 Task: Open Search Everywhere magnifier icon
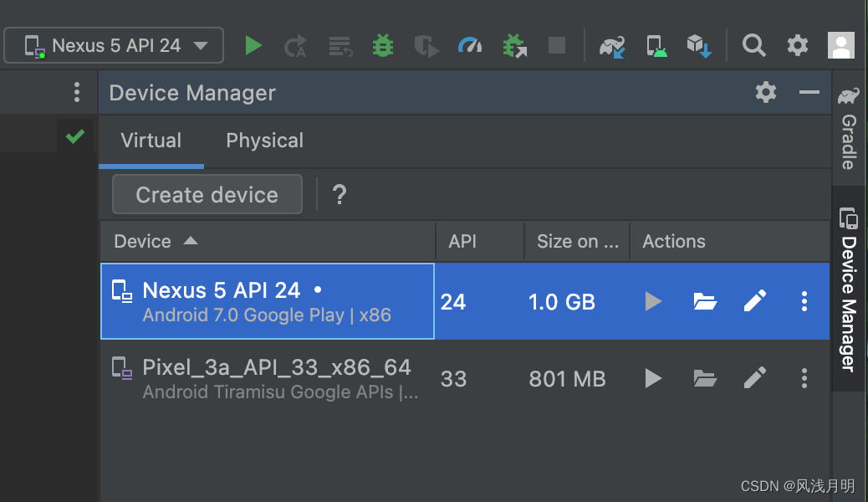coord(754,45)
